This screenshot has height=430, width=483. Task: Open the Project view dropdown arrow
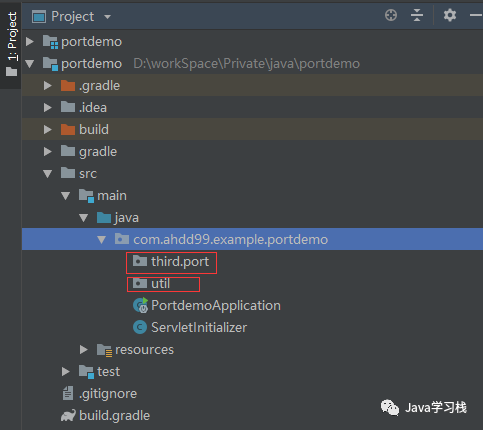point(107,17)
